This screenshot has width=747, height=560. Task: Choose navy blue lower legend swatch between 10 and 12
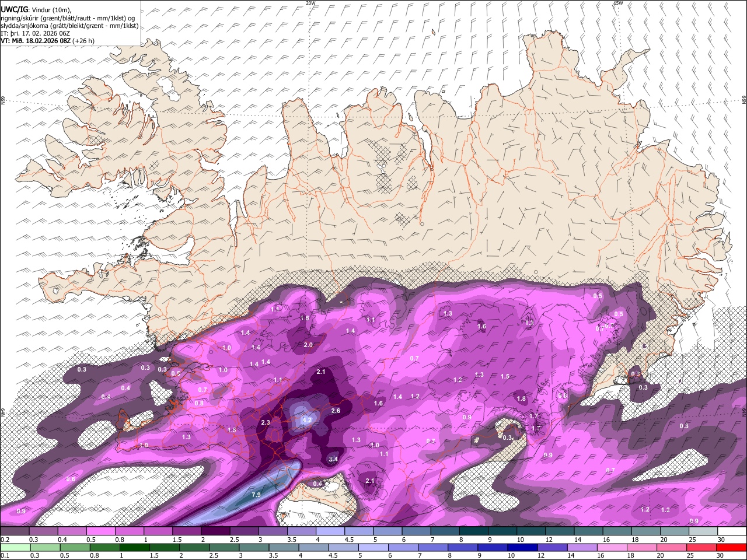coord(522,547)
